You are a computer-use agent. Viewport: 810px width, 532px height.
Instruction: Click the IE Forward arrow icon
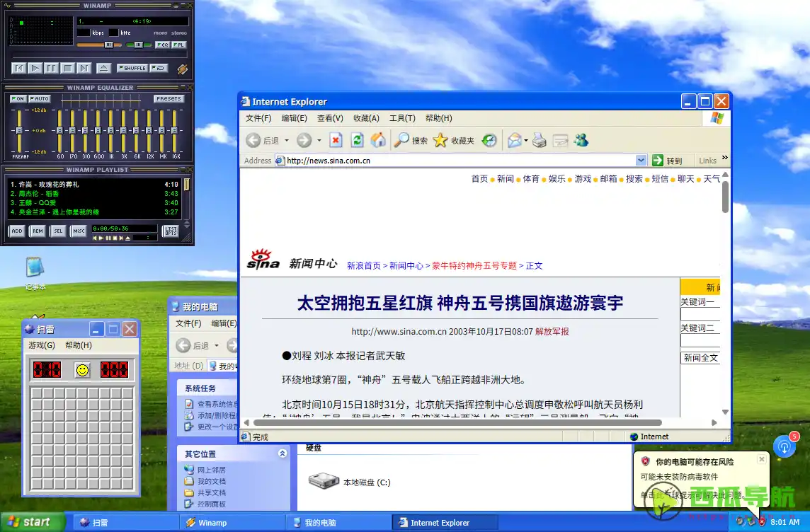304,140
